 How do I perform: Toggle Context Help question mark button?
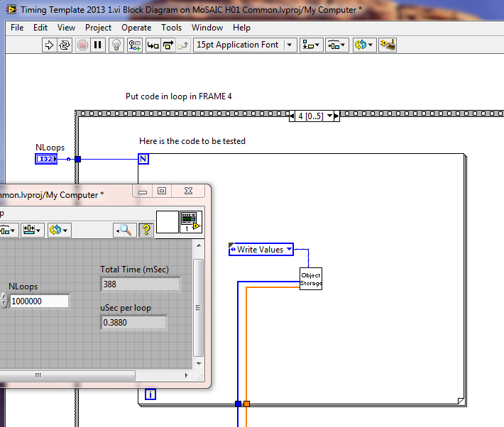pyautogui.click(x=146, y=230)
